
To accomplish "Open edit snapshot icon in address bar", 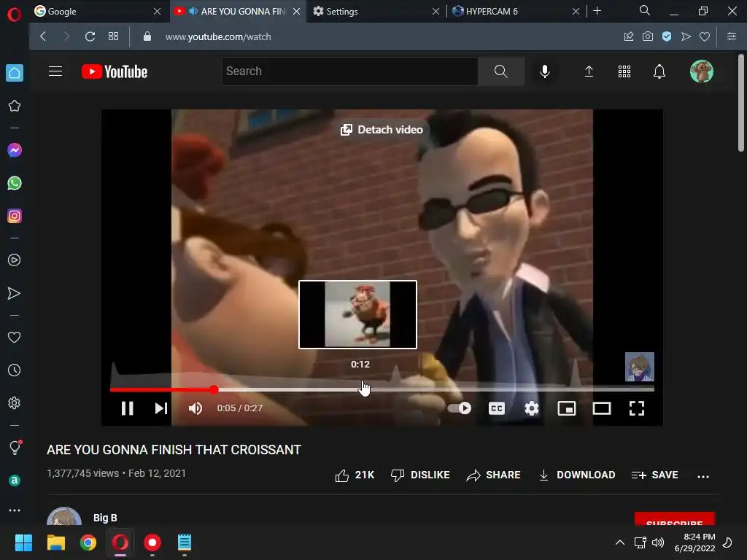I will [x=629, y=36].
